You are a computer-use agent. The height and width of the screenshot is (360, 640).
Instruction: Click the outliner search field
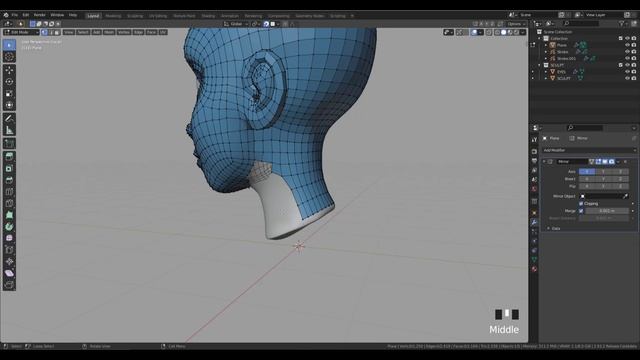(580, 24)
